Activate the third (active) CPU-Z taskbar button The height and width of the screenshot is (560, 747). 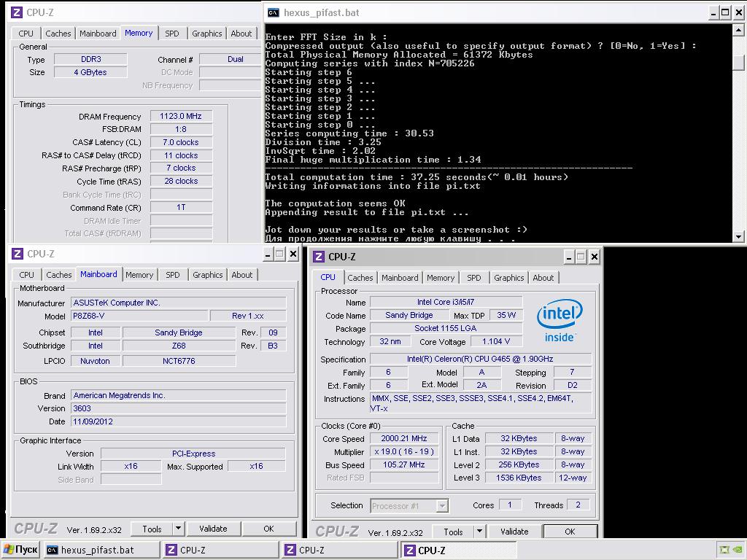point(459,550)
